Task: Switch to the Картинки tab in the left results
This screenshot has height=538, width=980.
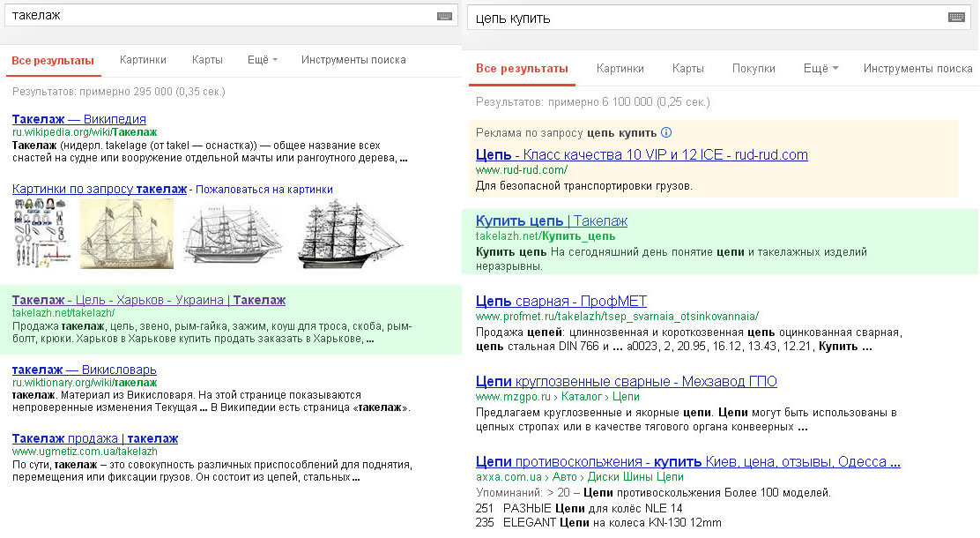Action: [x=143, y=60]
